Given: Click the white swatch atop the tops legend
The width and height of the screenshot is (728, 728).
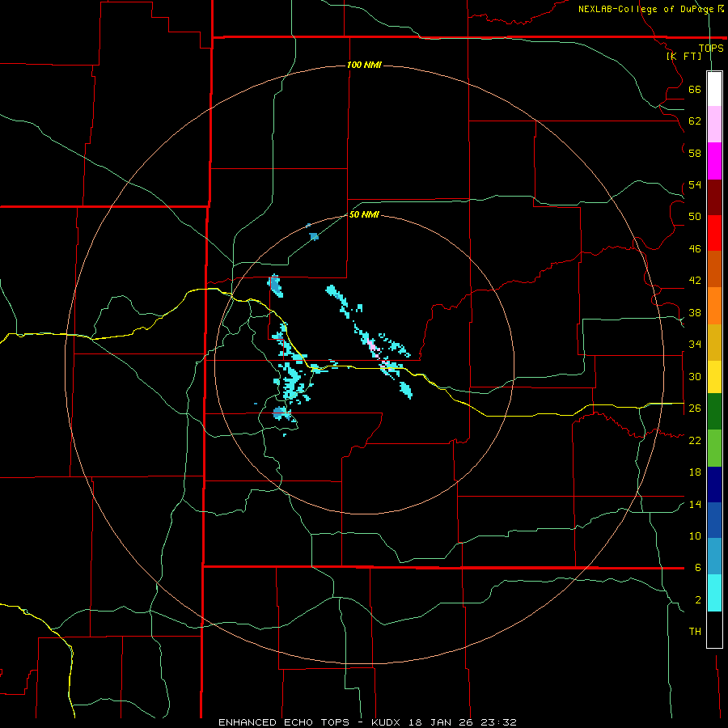Looking at the screenshot, I should pos(714,89).
